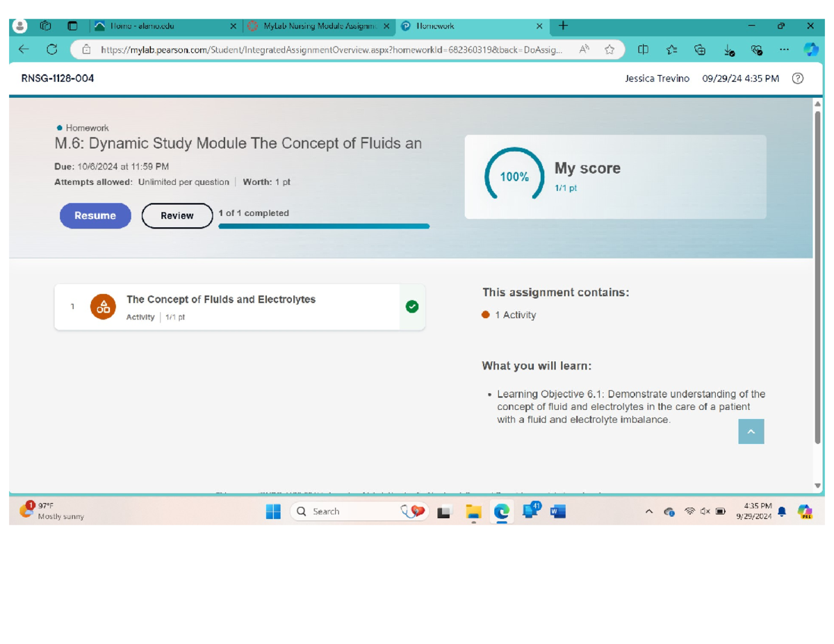This screenshot has height=644, width=834.
Task: Open File Explorer from the taskbar
Action: (x=474, y=512)
